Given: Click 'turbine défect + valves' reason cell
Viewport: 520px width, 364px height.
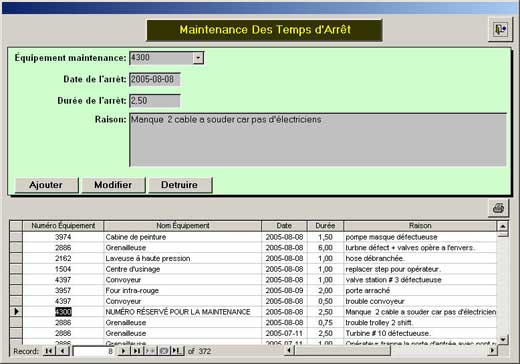Looking at the screenshot, I should 420,248.
